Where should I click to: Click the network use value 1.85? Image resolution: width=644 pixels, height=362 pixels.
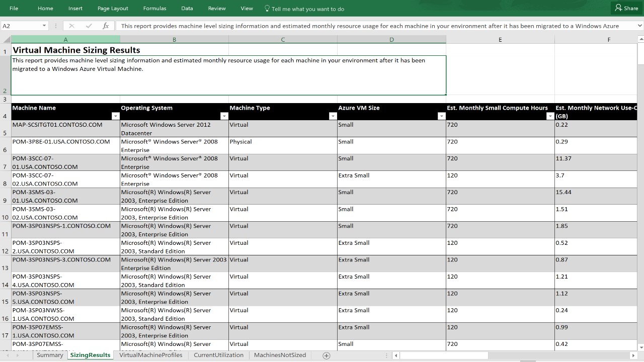(x=596, y=230)
